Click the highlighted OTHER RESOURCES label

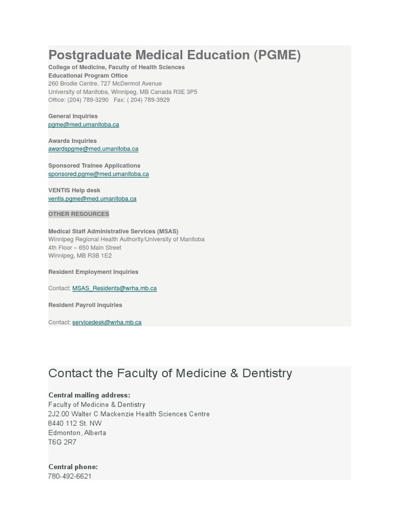coord(78,214)
